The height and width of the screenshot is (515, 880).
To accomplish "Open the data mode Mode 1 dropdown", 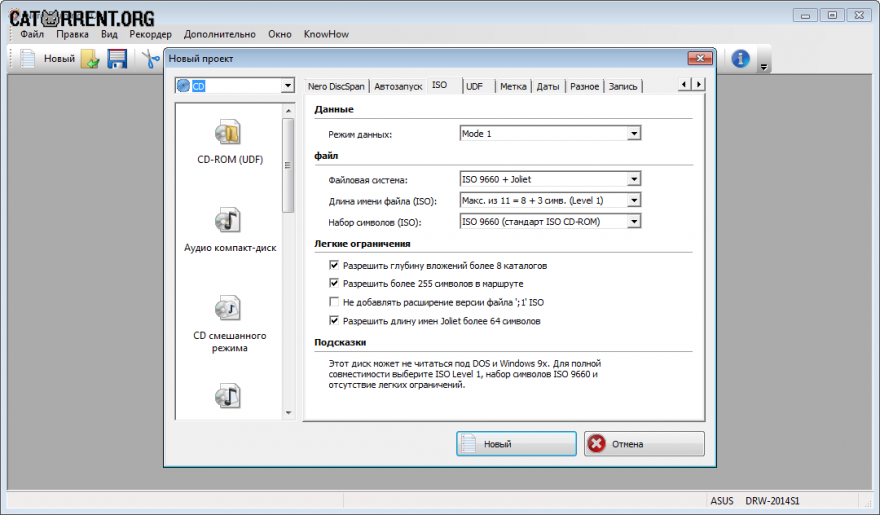I will tap(634, 134).
